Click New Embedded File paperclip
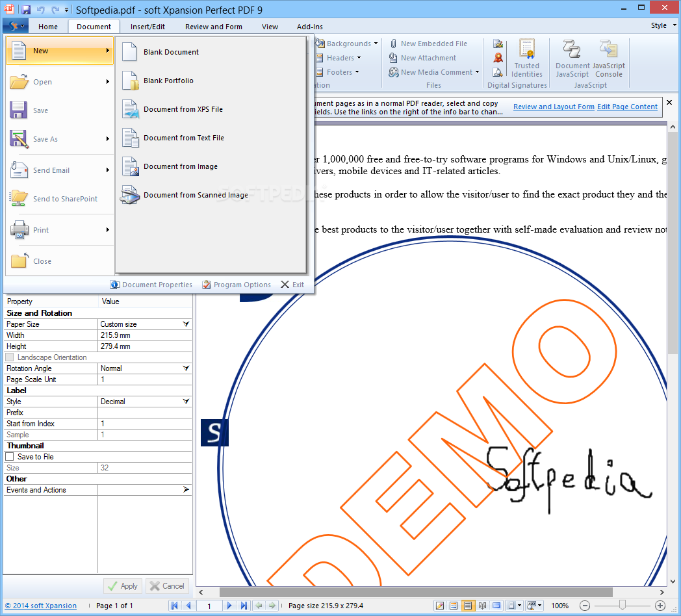The height and width of the screenshot is (616, 681). pos(429,44)
